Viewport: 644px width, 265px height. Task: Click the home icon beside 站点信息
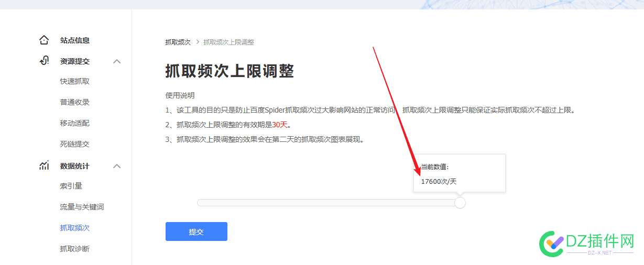click(x=44, y=40)
